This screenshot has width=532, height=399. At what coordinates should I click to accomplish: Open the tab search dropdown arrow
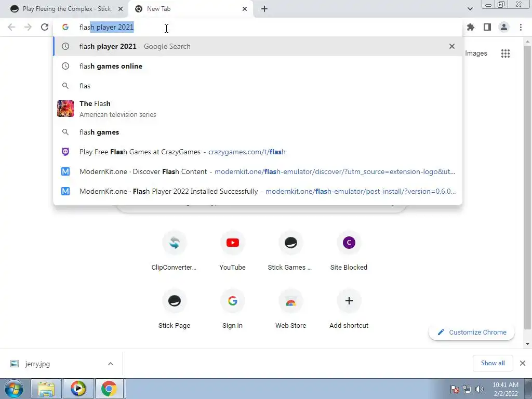point(470,9)
